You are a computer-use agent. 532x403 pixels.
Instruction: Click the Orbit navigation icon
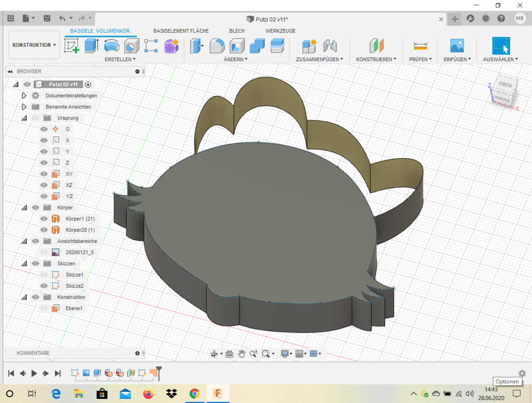pyautogui.click(x=214, y=354)
